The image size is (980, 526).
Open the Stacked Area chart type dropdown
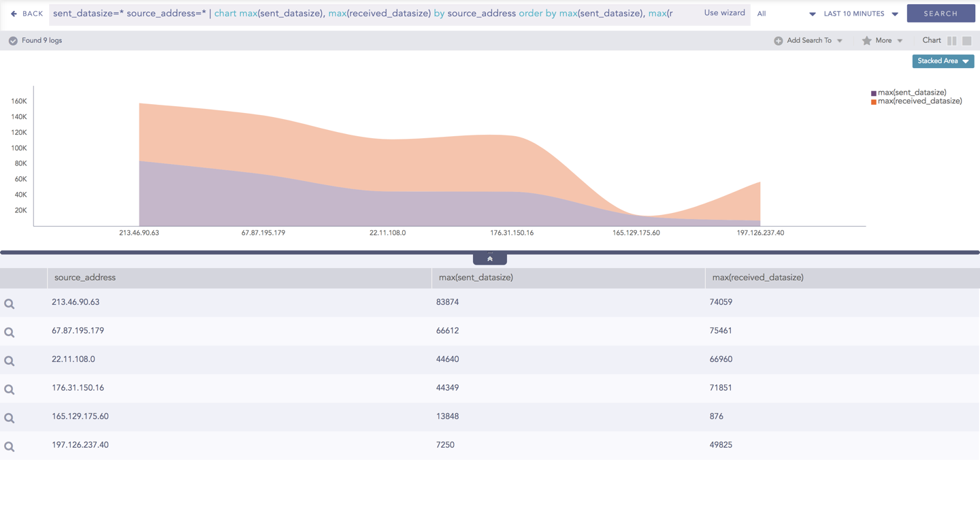(943, 61)
